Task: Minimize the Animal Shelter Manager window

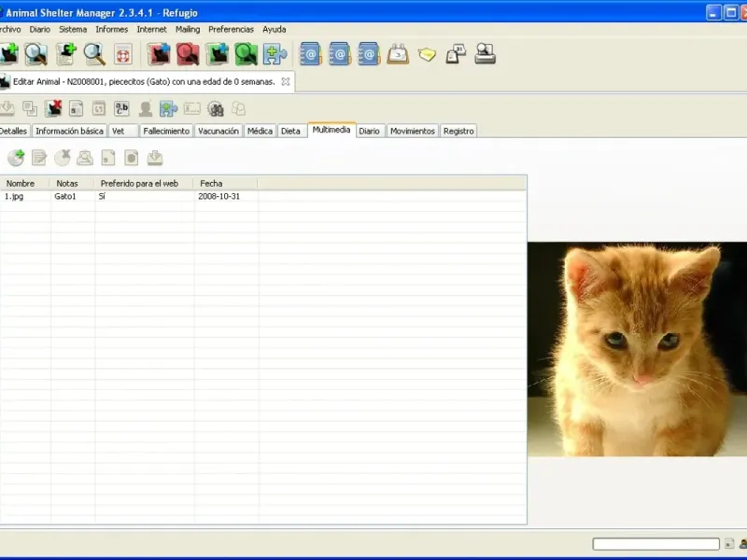Action: pyautogui.click(x=713, y=13)
